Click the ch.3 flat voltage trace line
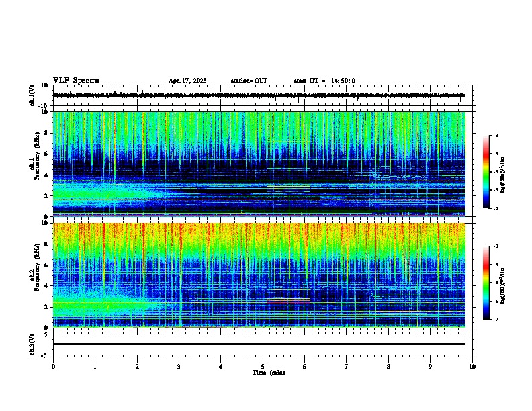Screen dimensions: 532x411 259,344
